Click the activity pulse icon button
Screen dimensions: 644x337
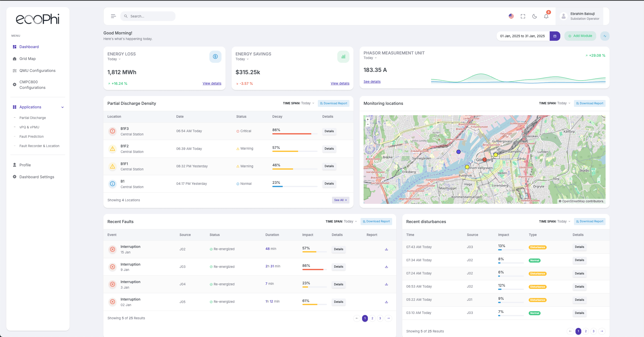coord(605,36)
